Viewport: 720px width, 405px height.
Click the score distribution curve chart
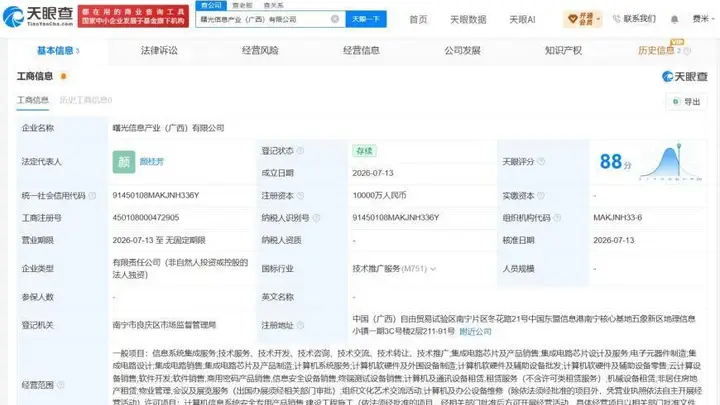671,162
